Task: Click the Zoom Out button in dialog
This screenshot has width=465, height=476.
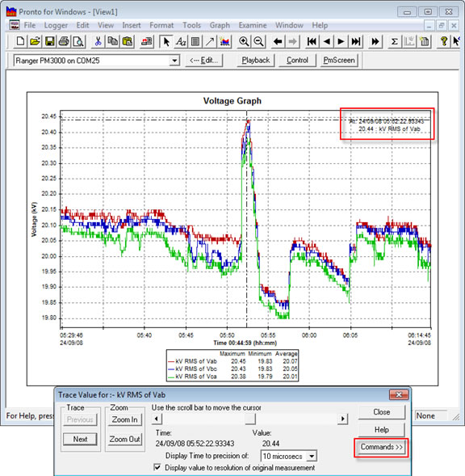Action: pos(124,439)
